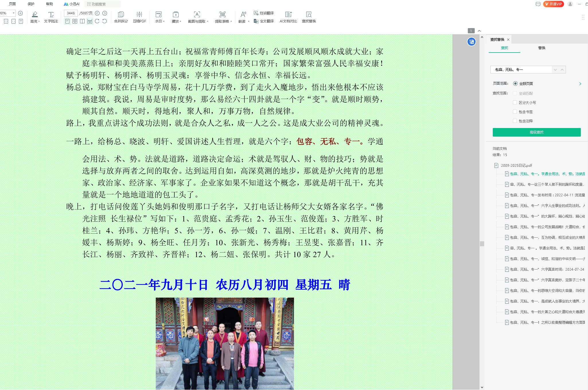Switch to the replace (替换) tab
The width and height of the screenshot is (588, 390).
(x=542, y=48)
